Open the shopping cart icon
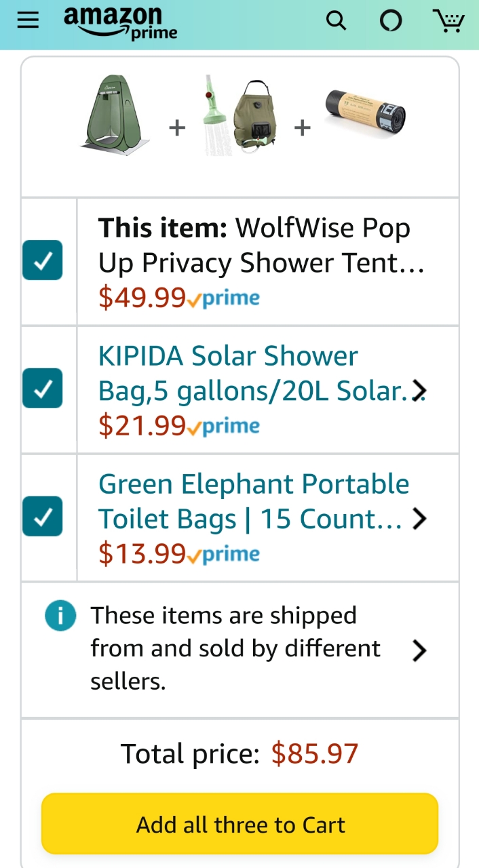This screenshot has height=868, width=479. (x=448, y=20)
